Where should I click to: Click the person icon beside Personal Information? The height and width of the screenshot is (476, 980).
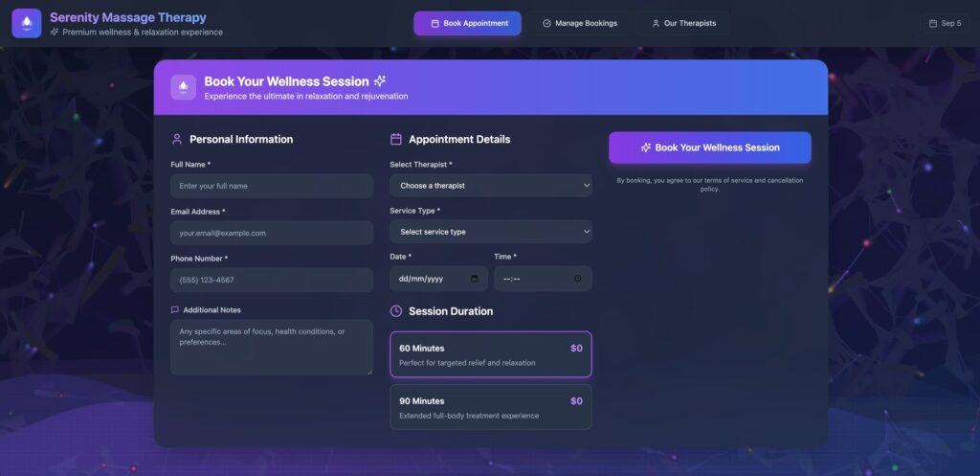pos(177,139)
